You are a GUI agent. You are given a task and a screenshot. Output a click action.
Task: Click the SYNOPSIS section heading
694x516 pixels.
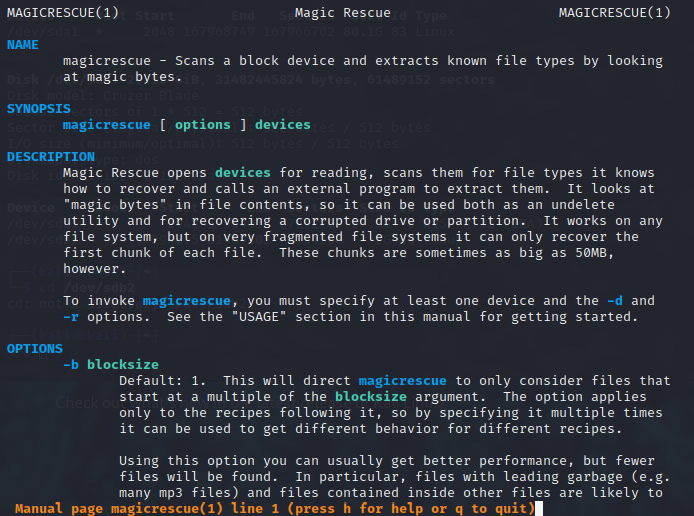pos(39,109)
